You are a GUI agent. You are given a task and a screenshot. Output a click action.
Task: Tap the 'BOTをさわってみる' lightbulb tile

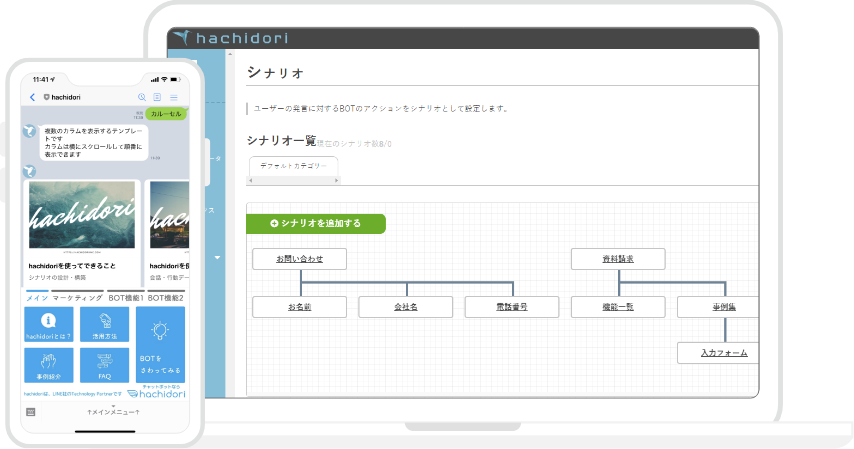[x=160, y=344]
